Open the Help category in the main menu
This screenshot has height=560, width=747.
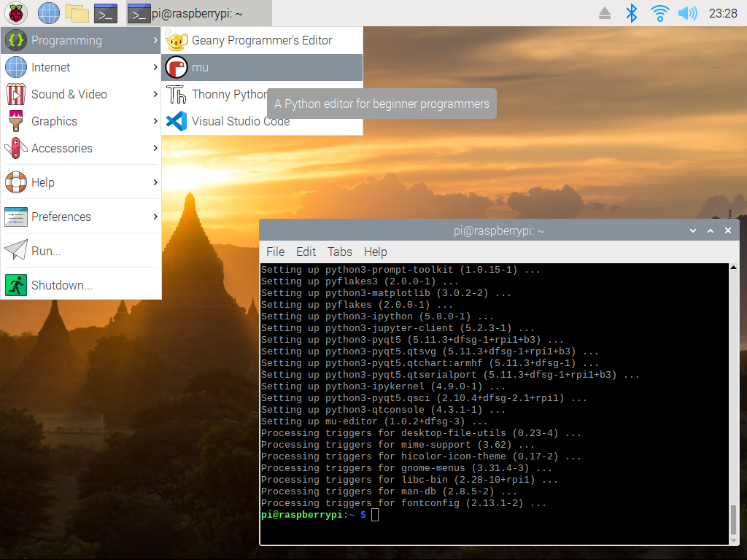81,182
